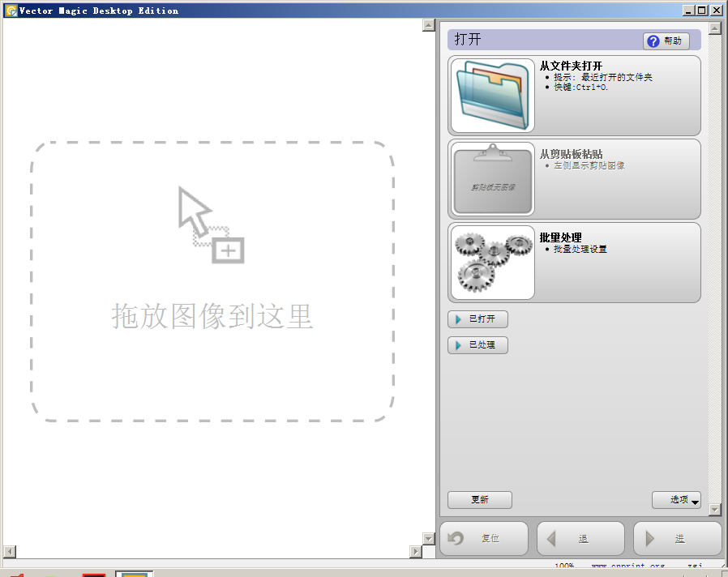Open the www.cnprint.org link in status bar
Viewport: 728px width, 577px height.
(628, 566)
